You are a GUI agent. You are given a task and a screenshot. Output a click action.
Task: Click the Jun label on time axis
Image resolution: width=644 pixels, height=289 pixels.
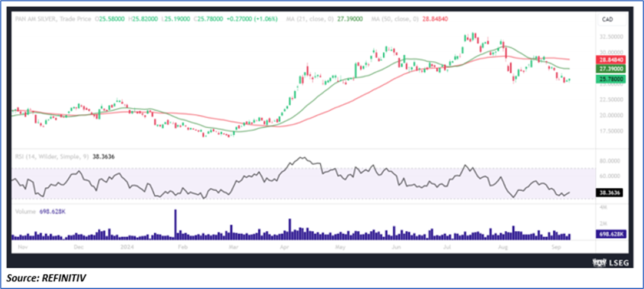coord(396,248)
